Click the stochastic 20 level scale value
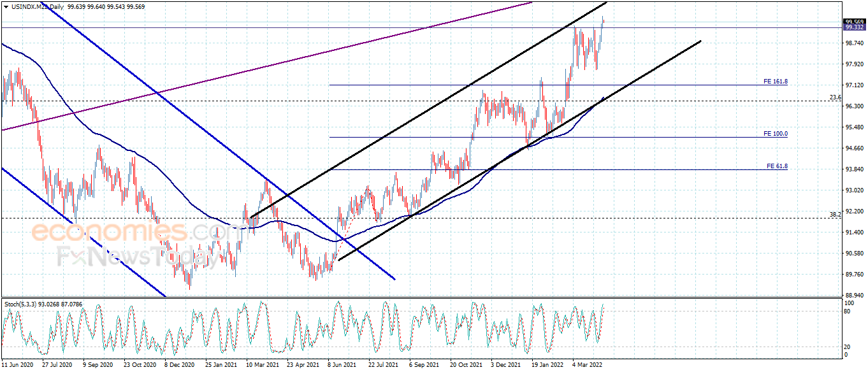The height and width of the screenshot is (372, 868). point(848,347)
